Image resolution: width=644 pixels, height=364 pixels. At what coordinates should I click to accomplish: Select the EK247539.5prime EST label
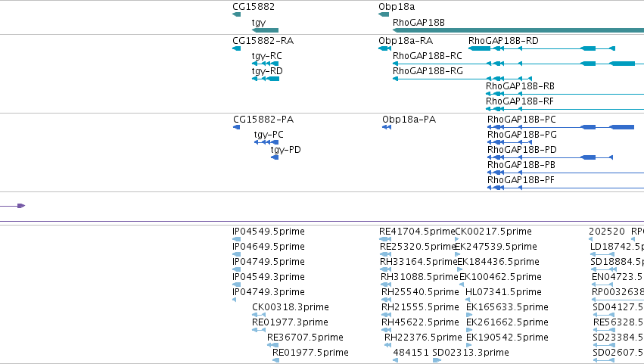point(496,247)
